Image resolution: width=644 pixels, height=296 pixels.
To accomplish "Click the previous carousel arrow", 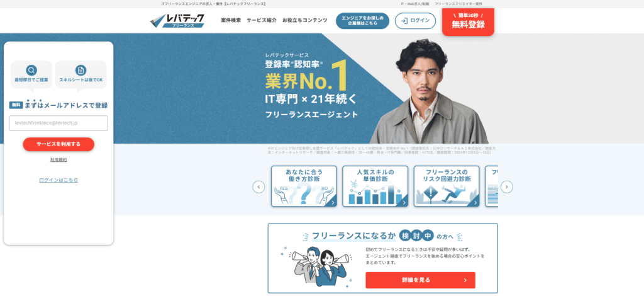I will pos(258,187).
